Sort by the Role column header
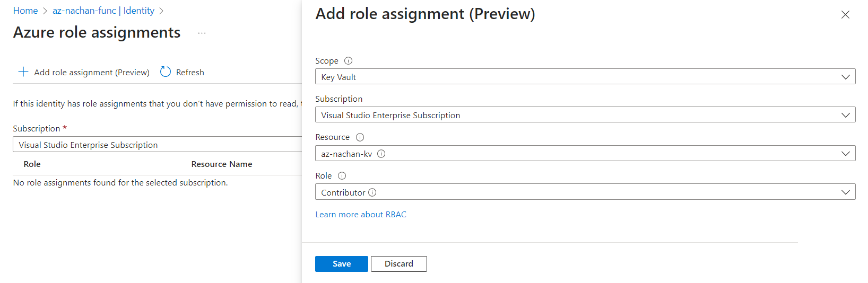 click(x=32, y=164)
